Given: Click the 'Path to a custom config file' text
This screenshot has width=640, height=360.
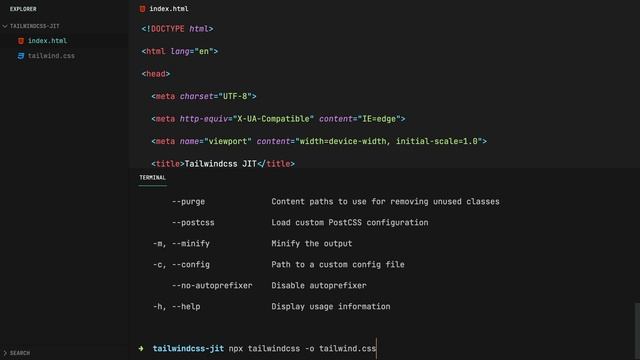Looking at the screenshot, I should click(x=338, y=264).
